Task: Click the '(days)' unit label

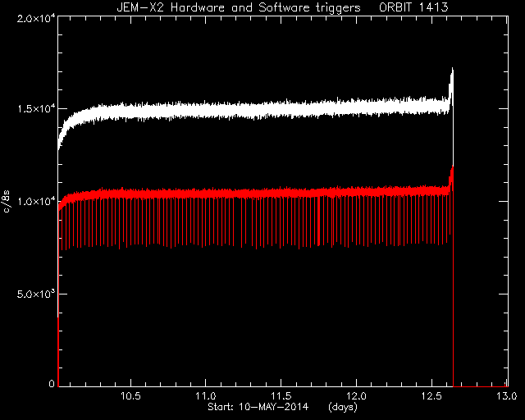Action: point(343,407)
